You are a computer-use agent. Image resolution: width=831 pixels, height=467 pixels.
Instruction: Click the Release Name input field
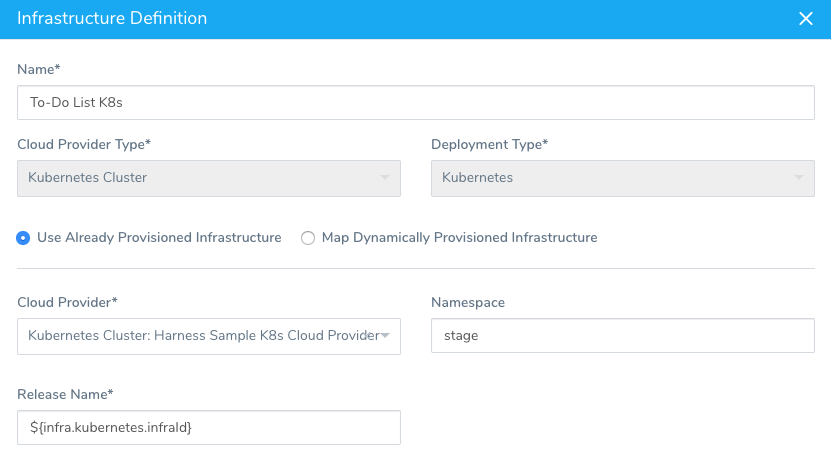click(209, 427)
